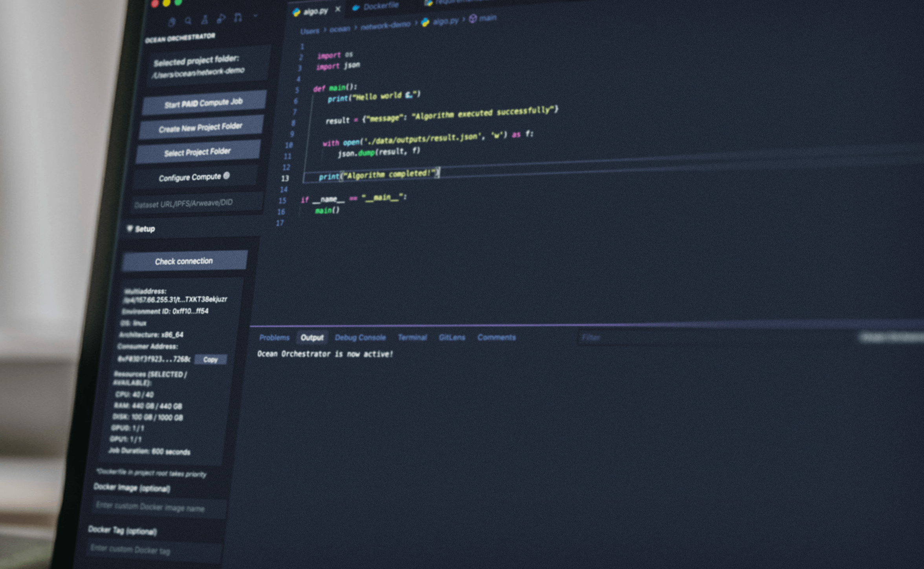Open the Search magnifier icon in activity bar

[188, 21]
